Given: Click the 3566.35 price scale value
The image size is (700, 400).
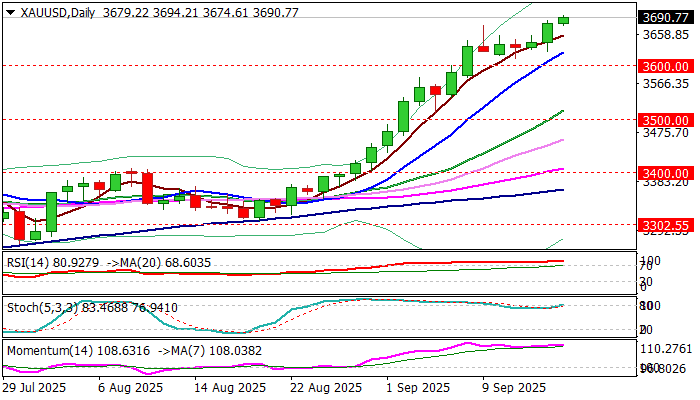Looking at the screenshot, I should tap(665, 83).
